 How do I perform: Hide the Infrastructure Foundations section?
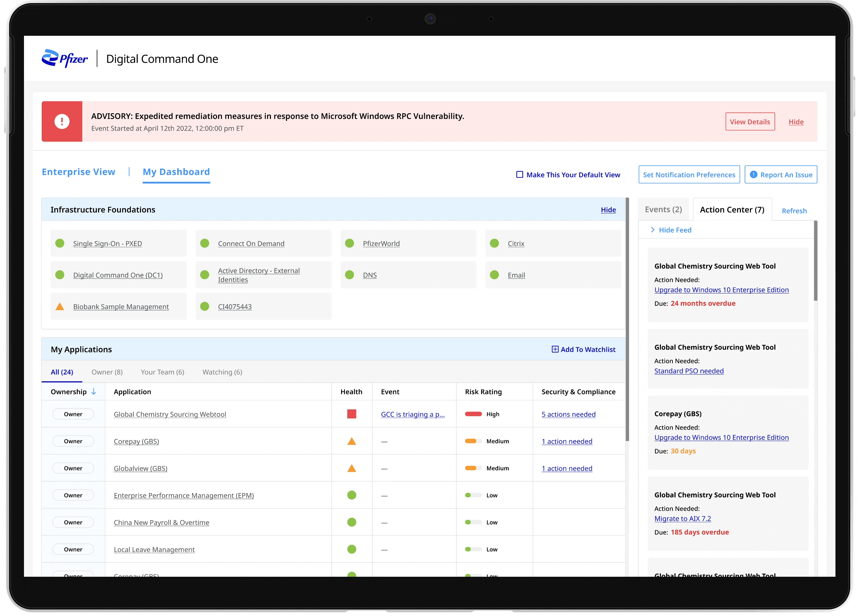608,210
